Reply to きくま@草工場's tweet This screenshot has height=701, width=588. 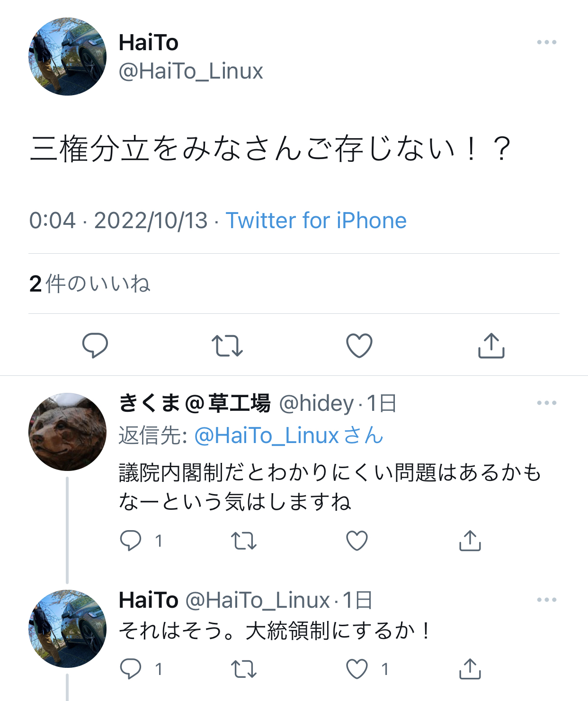pyautogui.click(x=131, y=541)
